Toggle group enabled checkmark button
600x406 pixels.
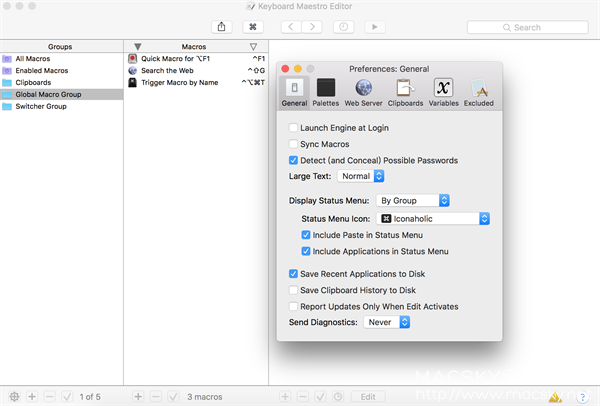(x=67, y=396)
